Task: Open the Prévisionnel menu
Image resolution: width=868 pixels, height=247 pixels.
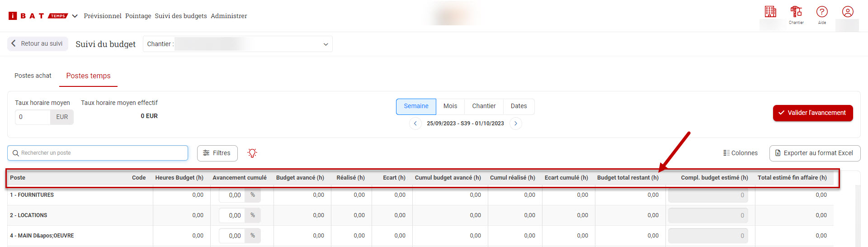Action: coord(103,16)
